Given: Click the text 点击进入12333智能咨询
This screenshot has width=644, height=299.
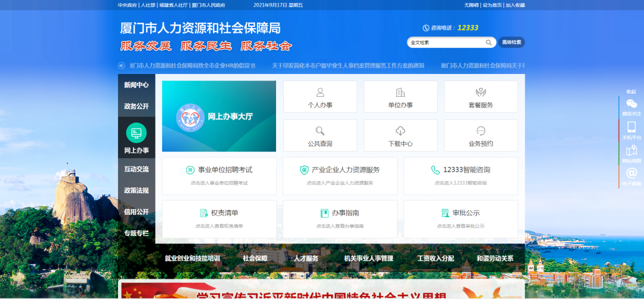Looking at the screenshot, I should (x=460, y=183).
